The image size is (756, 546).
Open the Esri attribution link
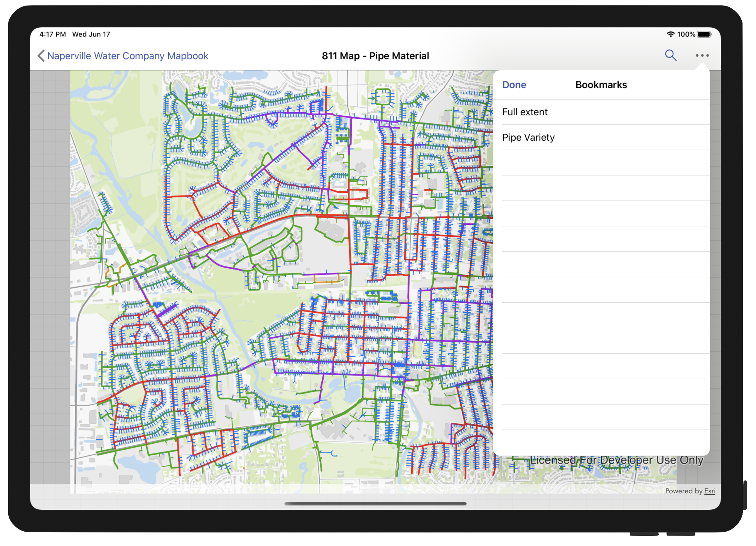710,491
